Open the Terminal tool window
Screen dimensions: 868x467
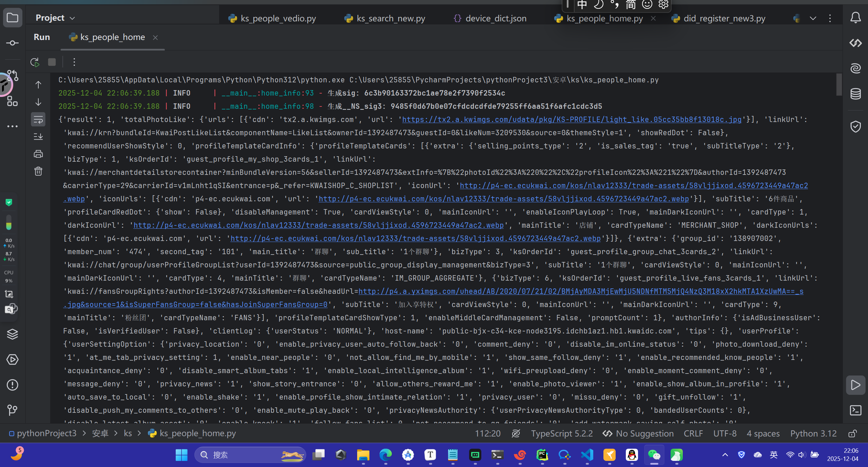(x=855, y=410)
